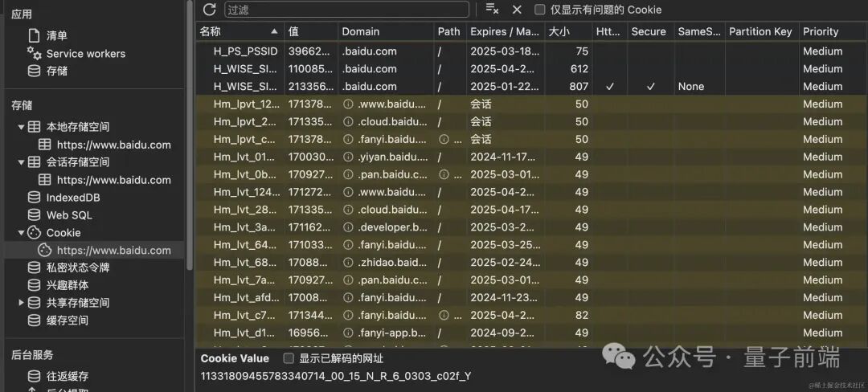
Task: Click the Hm_lpvt_12 row domain info icon
Action: (x=348, y=104)
